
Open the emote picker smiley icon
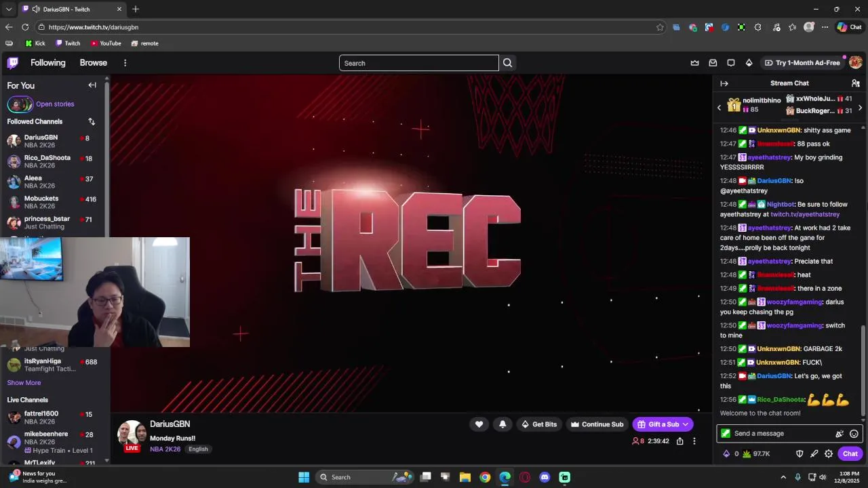click(x=854, y=434)
